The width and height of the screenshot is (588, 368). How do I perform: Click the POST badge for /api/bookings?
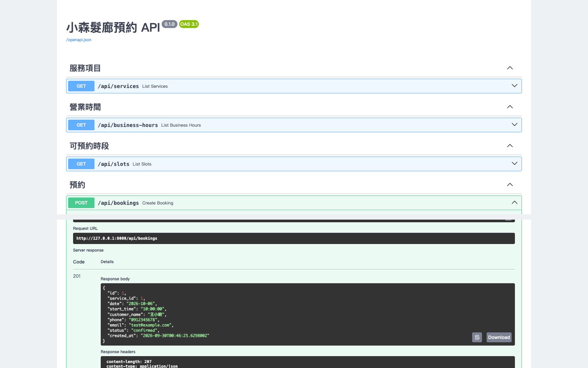(x=81, y=203)
